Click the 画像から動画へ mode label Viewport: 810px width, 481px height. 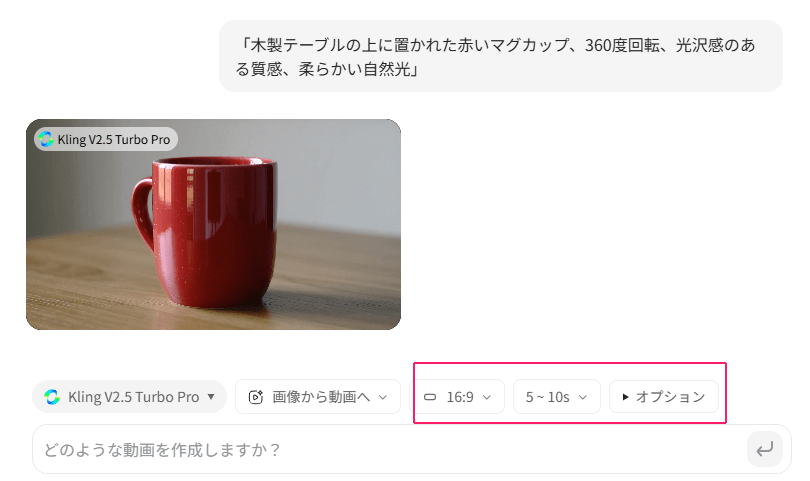pos(321,397)
